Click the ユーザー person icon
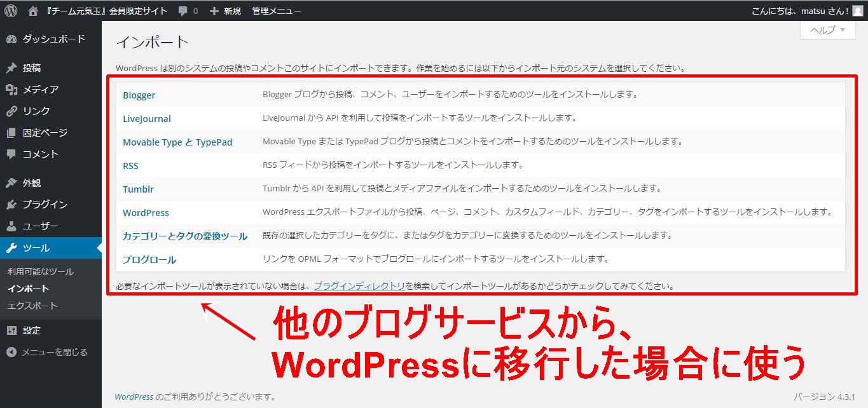The image size is (868, 408). (x=11, y=226)
